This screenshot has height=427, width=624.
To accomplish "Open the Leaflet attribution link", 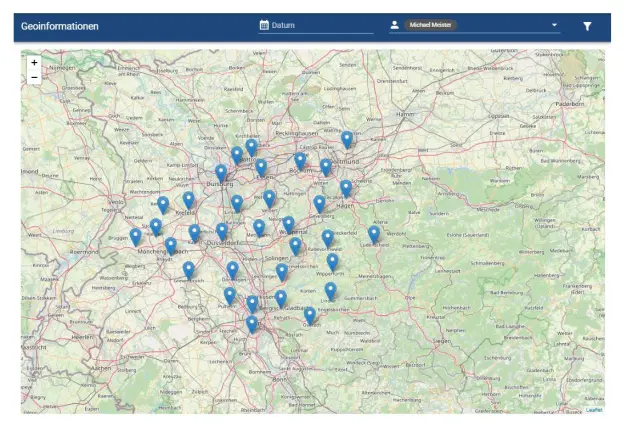I will coord(594,410).
